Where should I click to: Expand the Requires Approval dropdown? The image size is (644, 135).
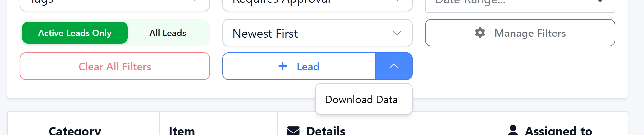pyautogui.click(x=317, y=4)
